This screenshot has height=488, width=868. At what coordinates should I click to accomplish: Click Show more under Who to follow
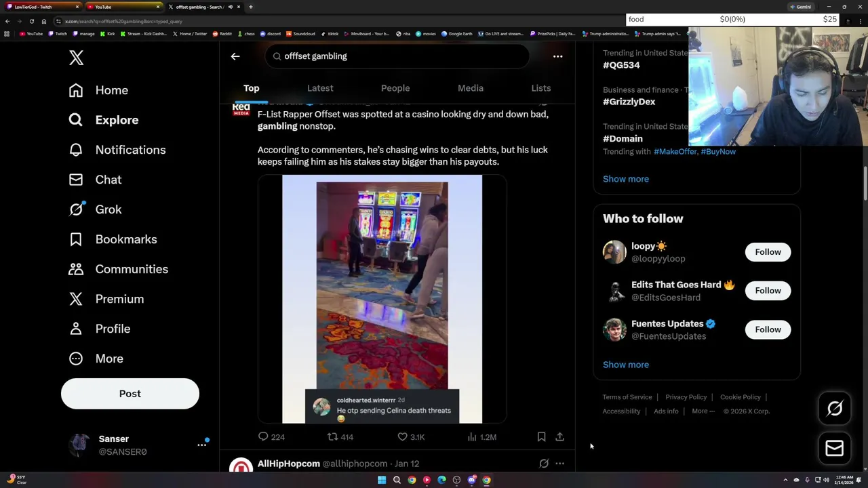click(x=626, y=365)
